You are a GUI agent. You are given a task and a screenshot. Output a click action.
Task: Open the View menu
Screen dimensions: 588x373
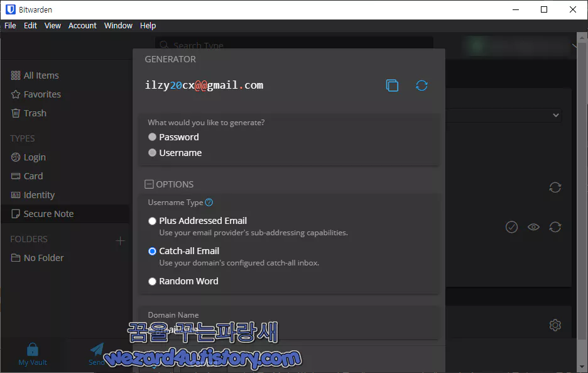click(x=53, y=26)
